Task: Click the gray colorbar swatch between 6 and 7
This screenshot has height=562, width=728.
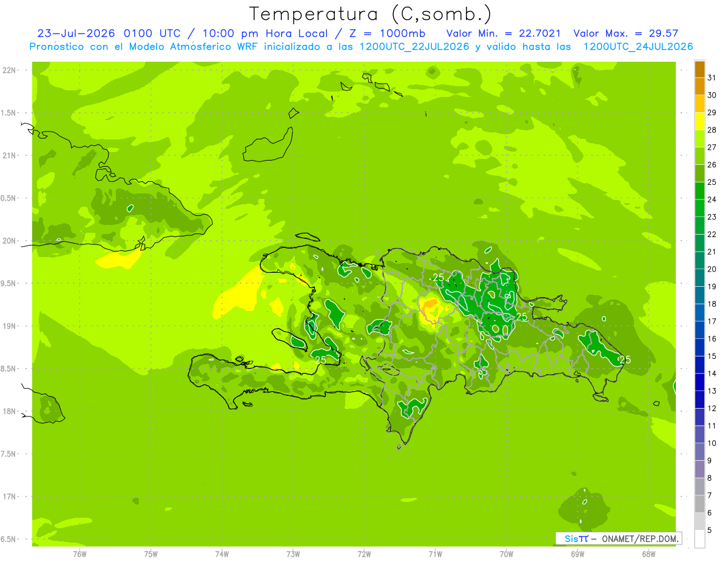Action: (x=699, y=504)
